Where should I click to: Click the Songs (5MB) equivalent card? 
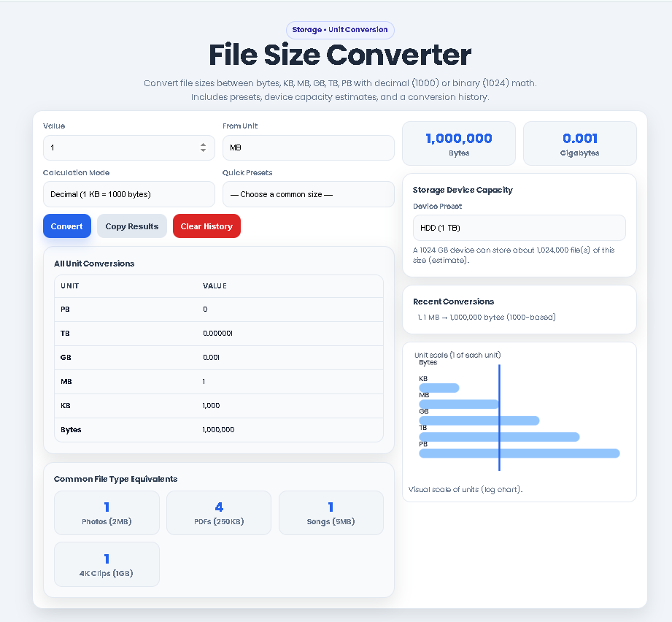point(331,512)
